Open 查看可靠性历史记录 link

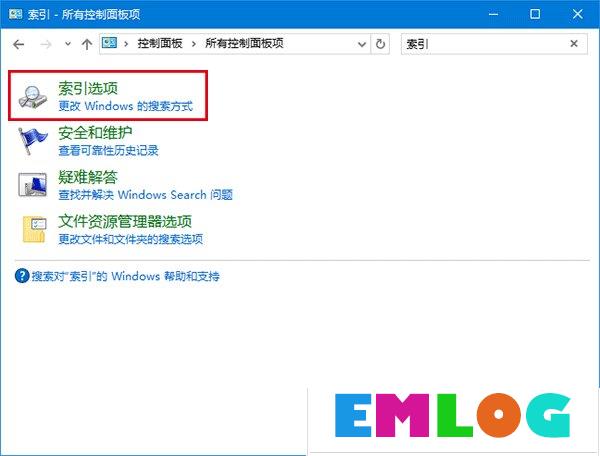[108, 150]
